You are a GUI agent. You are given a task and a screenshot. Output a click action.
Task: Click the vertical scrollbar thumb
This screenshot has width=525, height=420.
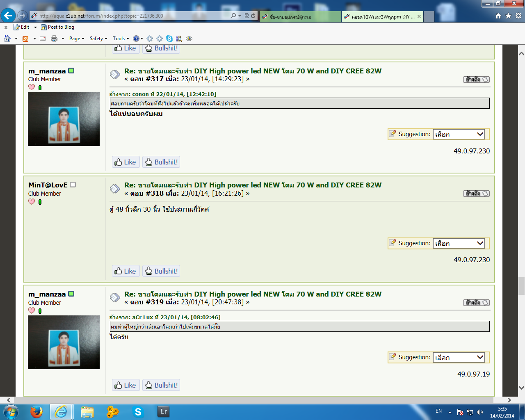point(521,286)
